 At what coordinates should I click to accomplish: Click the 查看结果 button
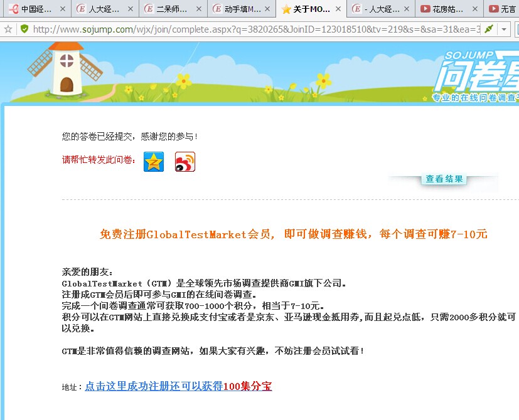coord(444,179)
